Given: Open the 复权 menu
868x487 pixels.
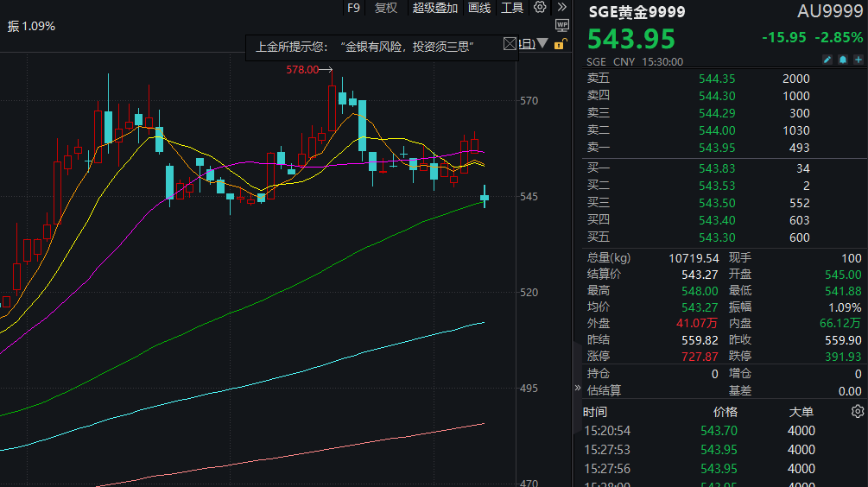Looking at the screenshot, I should [x=386, y=8].
